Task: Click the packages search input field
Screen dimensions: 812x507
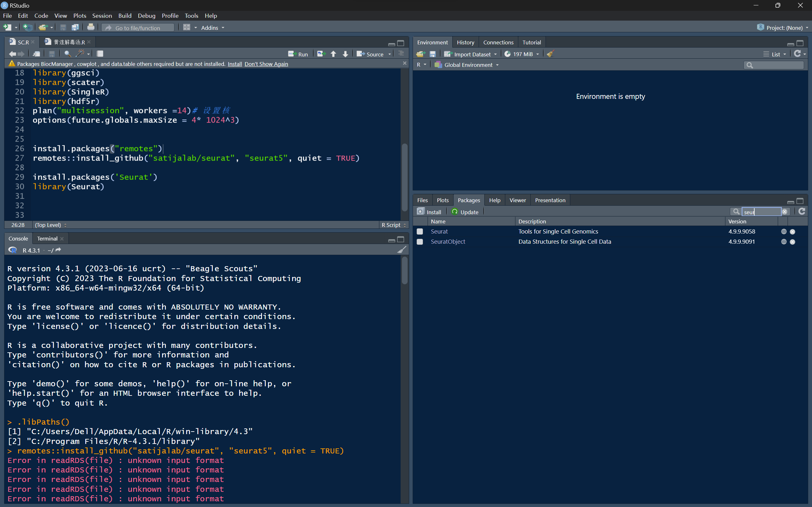Action: 762,212
